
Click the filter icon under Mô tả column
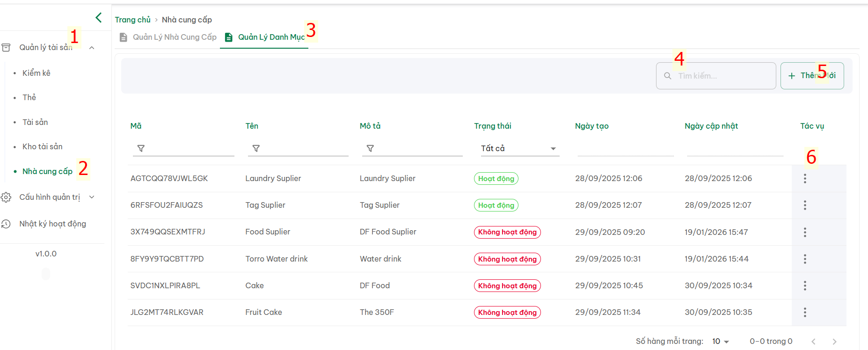pos(370,148)
